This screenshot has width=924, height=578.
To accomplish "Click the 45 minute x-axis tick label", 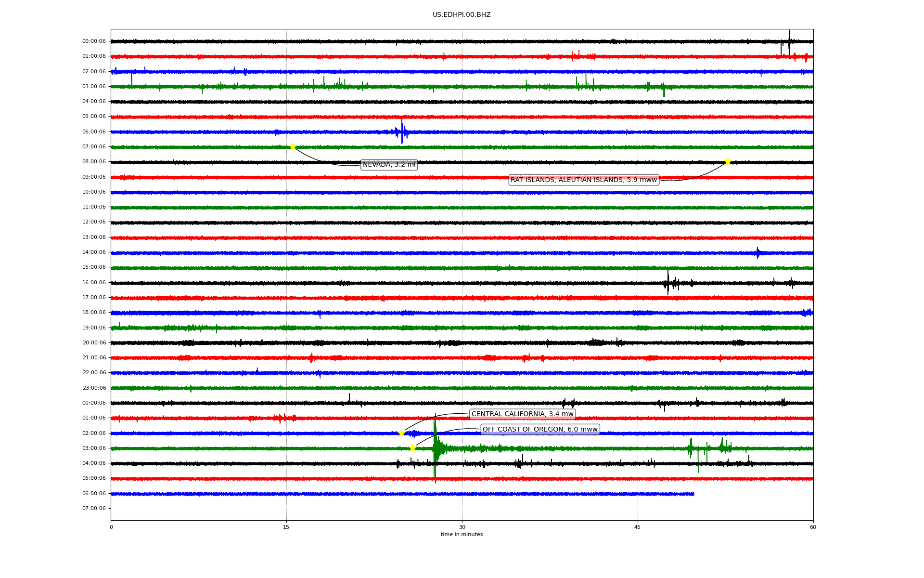I will point(638,527).
